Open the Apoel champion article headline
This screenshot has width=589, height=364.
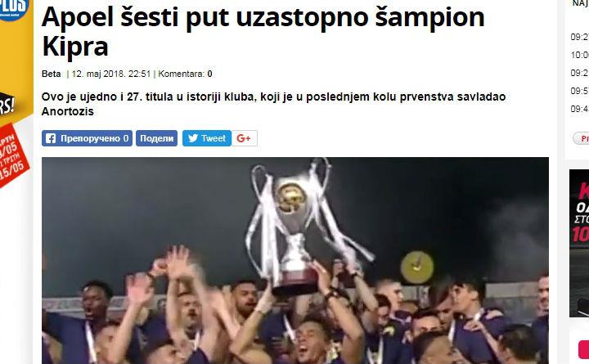click(x=263, y=32)
